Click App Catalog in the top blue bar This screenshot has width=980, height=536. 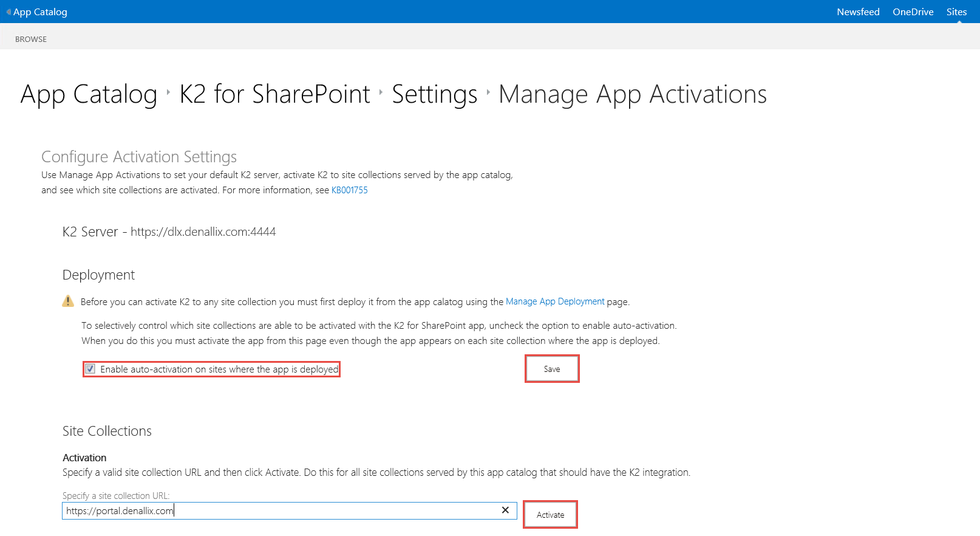point(40,12)
